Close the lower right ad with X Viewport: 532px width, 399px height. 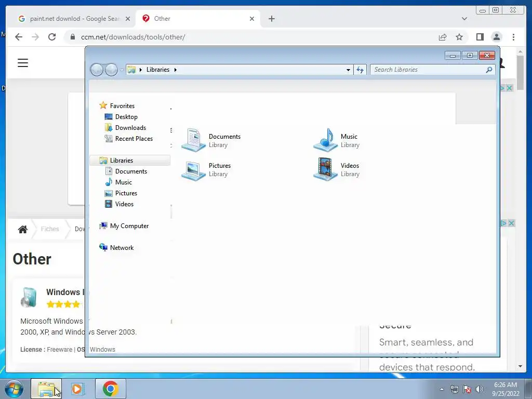click(511, 223)
